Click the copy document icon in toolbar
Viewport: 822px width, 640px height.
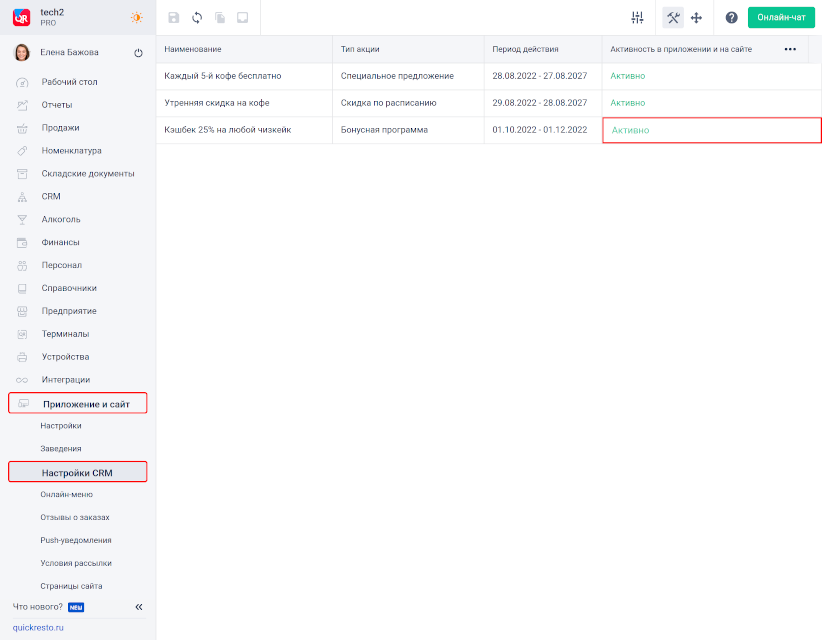tap(220, 18)
